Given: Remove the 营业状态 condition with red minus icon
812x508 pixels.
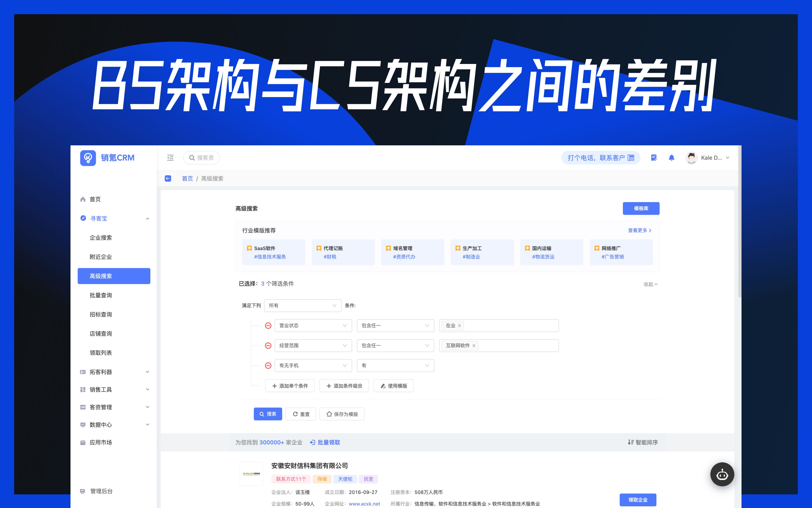Looking at the screenshot, I should pyautogui.click(x=268, y=325).
